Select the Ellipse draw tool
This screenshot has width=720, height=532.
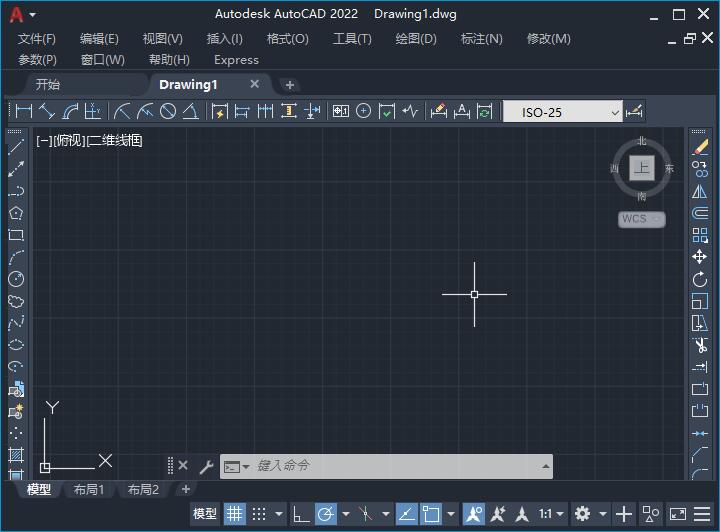(16, 345)
